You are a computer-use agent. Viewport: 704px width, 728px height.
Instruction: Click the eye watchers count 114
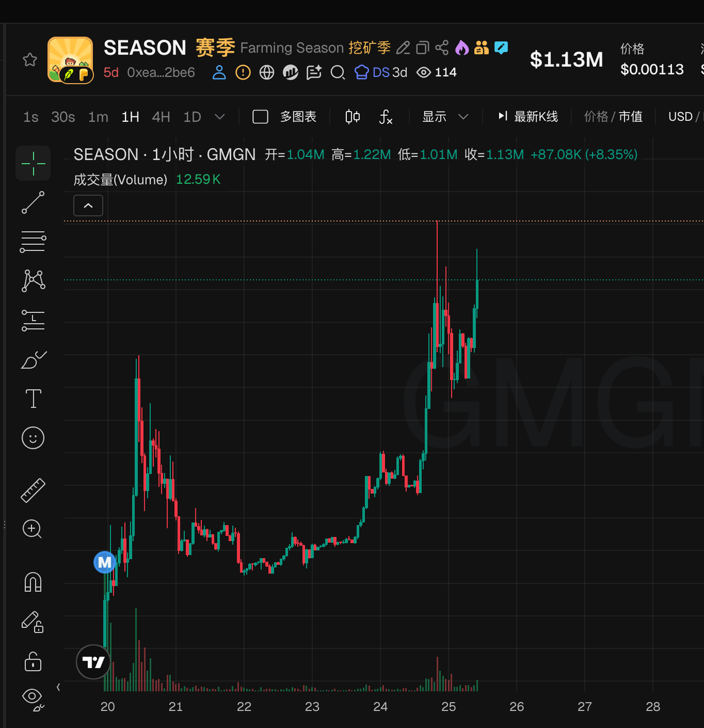(x=437, y=73)
